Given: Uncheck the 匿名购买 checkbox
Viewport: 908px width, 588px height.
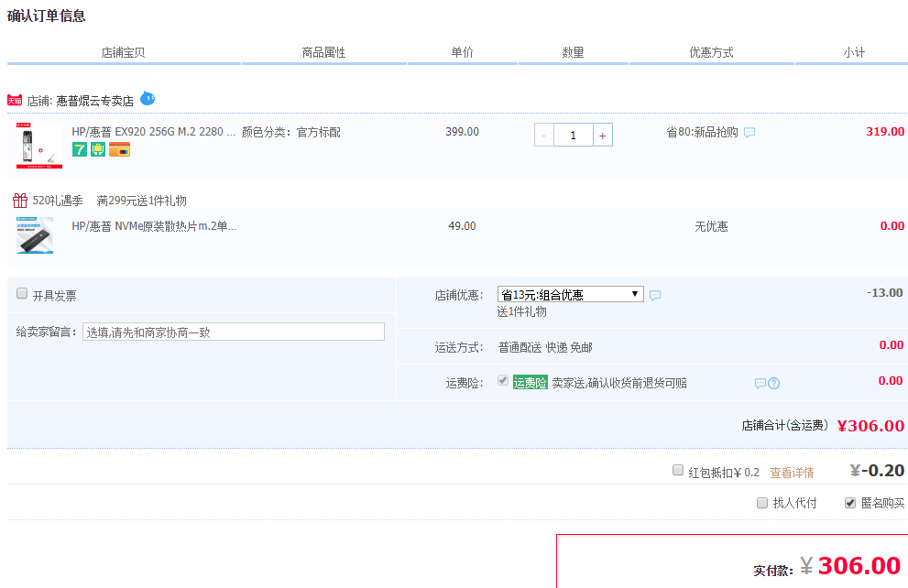Looking at the screenshot, I should (850, 502).
